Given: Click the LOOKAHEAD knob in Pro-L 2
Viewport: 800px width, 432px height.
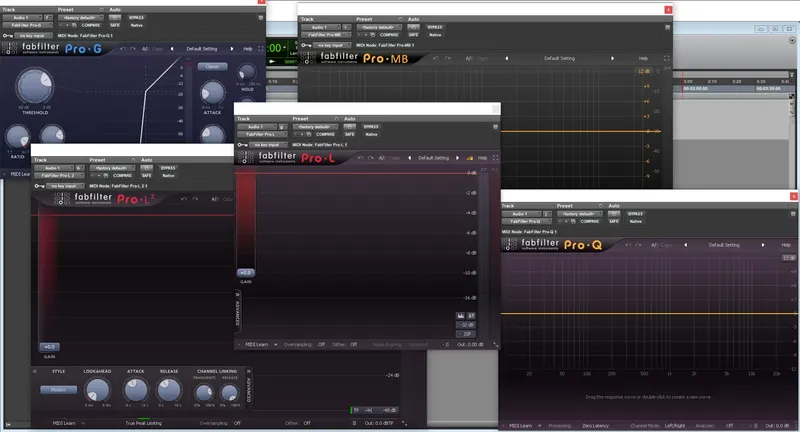Looking at the screenshot, I should pos(97,391).
